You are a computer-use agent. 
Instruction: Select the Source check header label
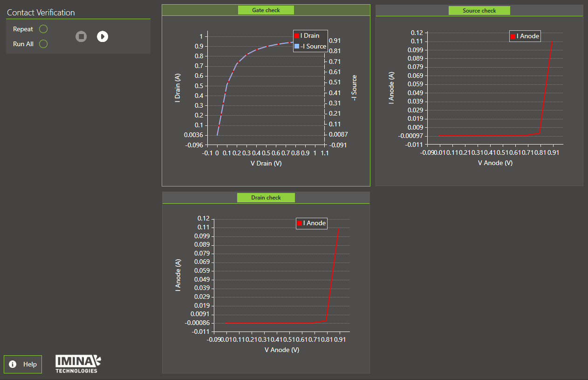pyautogui.click(x=479, y=11)
